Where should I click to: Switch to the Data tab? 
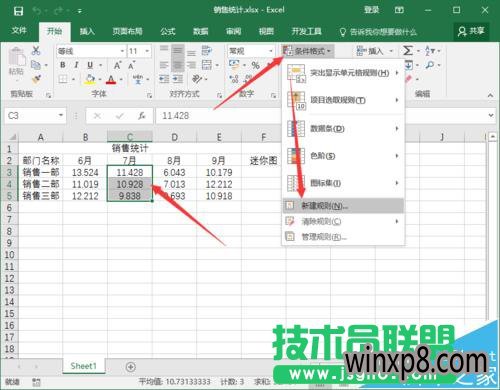pos(201,31)
